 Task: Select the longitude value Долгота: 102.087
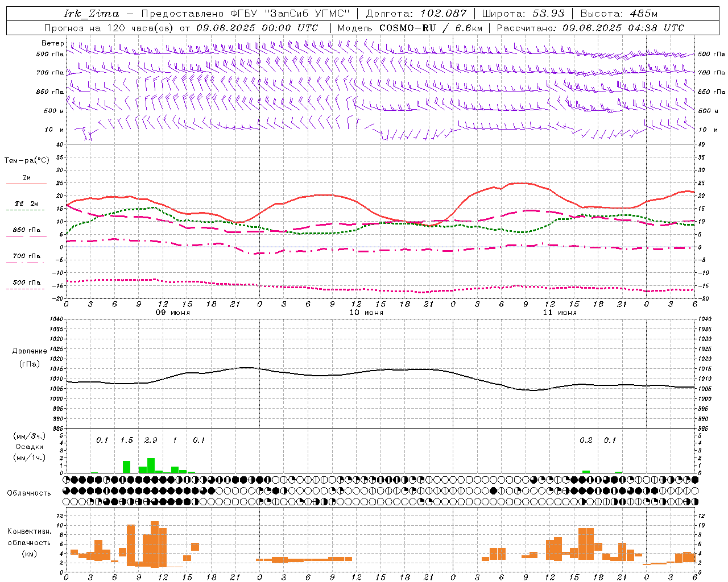[416, 14]
